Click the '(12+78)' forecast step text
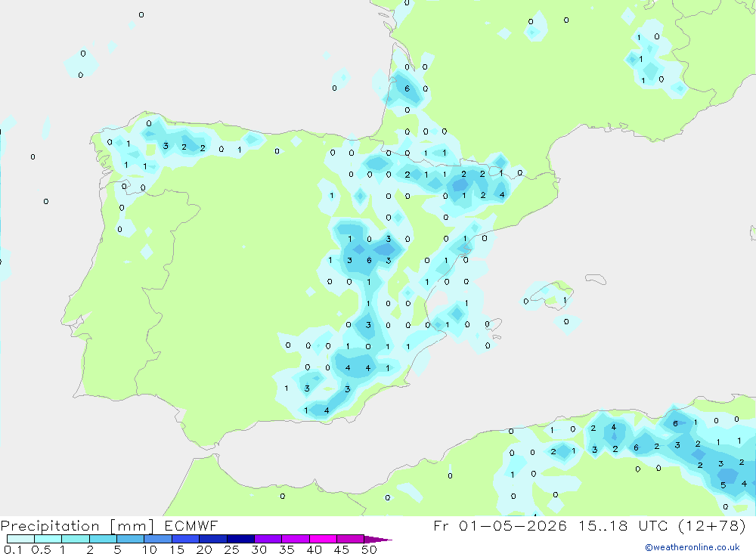This screenshot has width=756, height=554. coord(711,525)
